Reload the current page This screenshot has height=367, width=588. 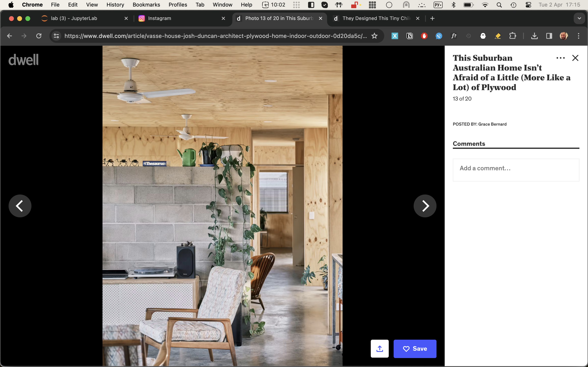[39, 36]
